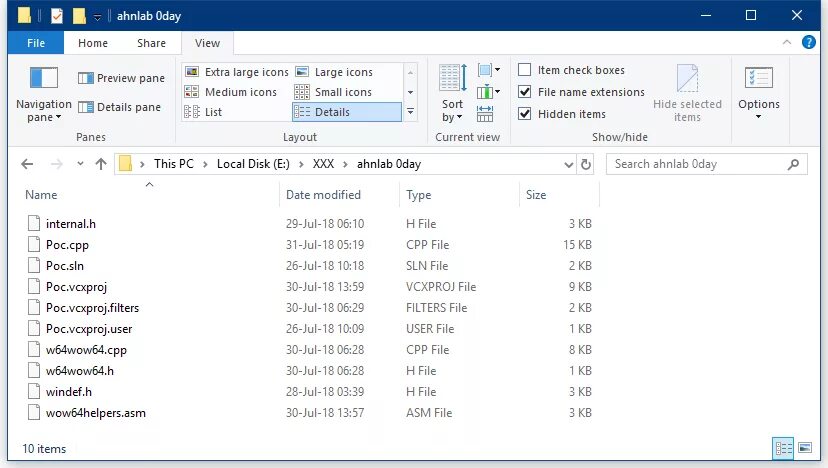Refresh the ahnlab 0day folder
Screen dimensions: 828x468
pyautogui.click(x=586, y=164)
